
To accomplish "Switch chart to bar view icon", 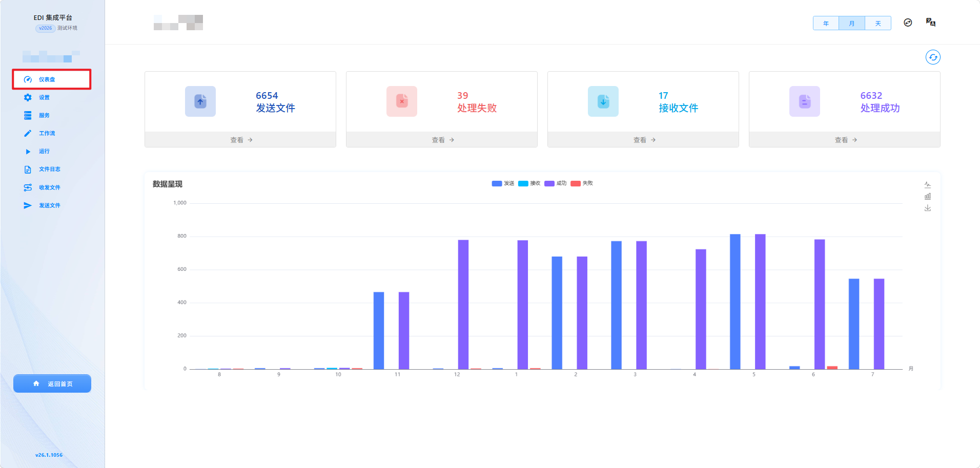I will pyautogui.click(x=928, y=196).
